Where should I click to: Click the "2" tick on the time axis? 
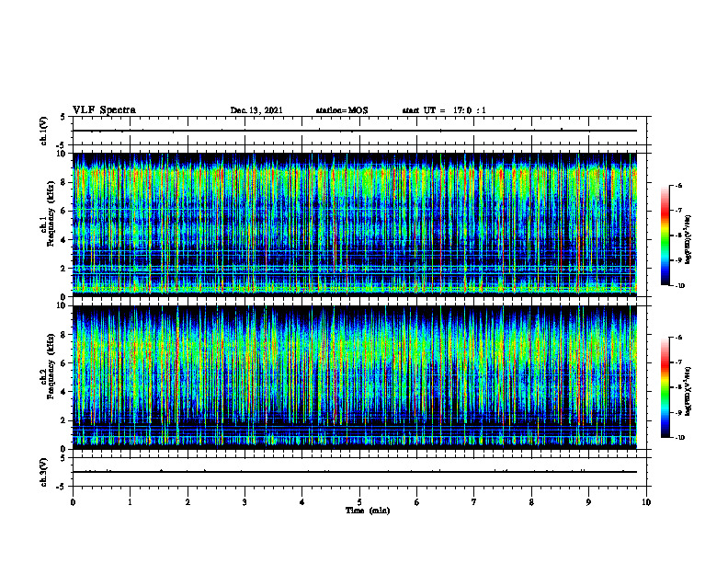click(188, 502)
